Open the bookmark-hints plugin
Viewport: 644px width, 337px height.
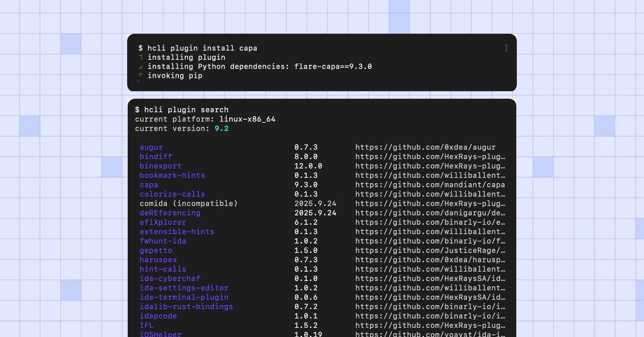click(172, 175)
